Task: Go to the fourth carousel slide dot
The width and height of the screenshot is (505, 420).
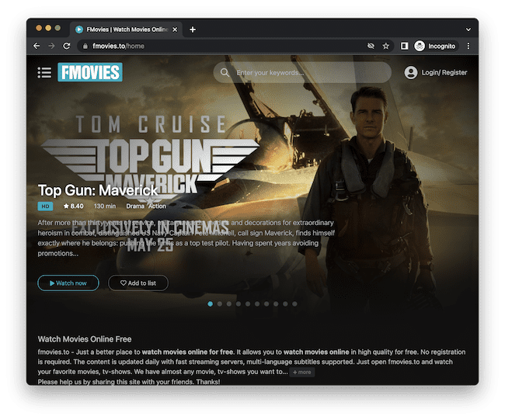Action: [239, 304]
